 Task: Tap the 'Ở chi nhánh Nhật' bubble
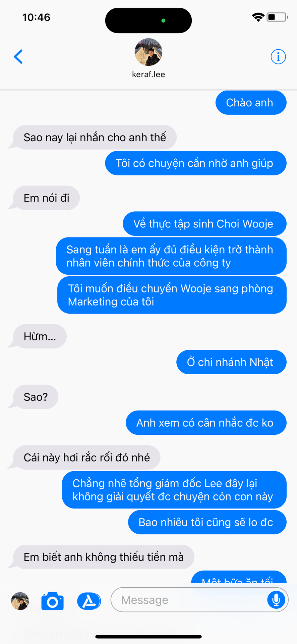[x=231, y=362]
